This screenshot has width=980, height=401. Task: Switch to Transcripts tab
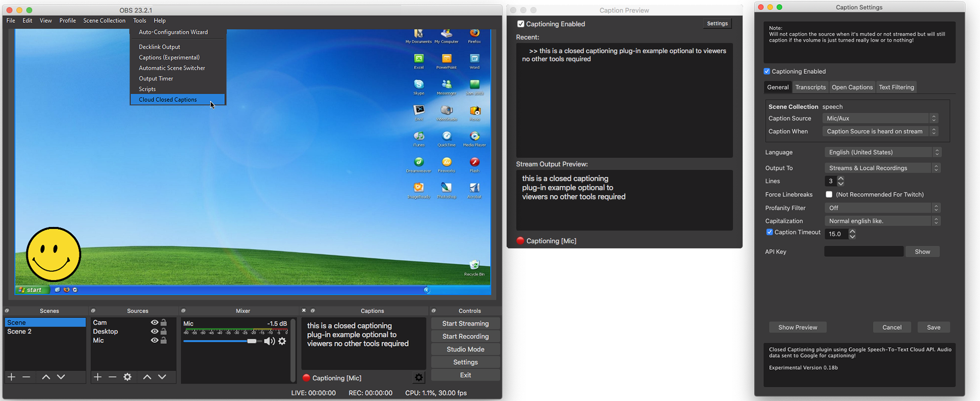(x=810, y=87)
